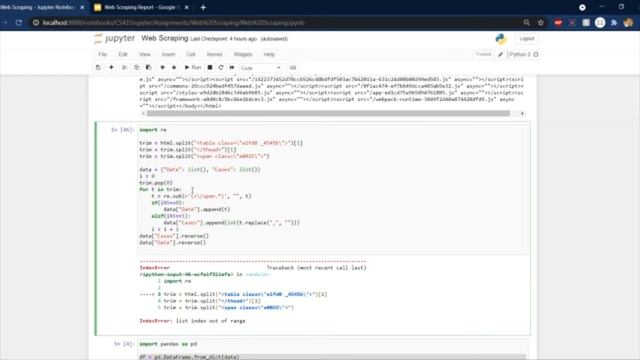Close the Web Scraping Jupyter Notebook tab
Image resolution: width=640 pixels, height=360 pixels.
click(x=82, y=7)
